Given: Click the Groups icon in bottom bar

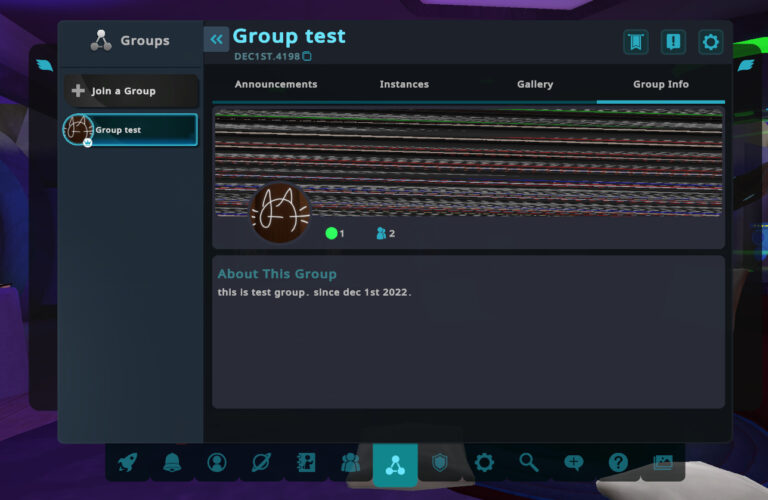Looking at the screenshot, I should pos(395,464).
